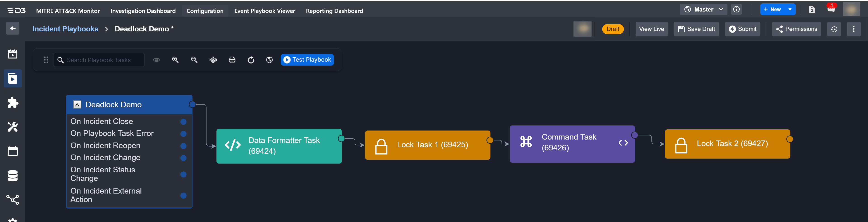Switch to Investigation Dashboard tab
This screenshot has width=868, height=222.
[x=143, y=11]
